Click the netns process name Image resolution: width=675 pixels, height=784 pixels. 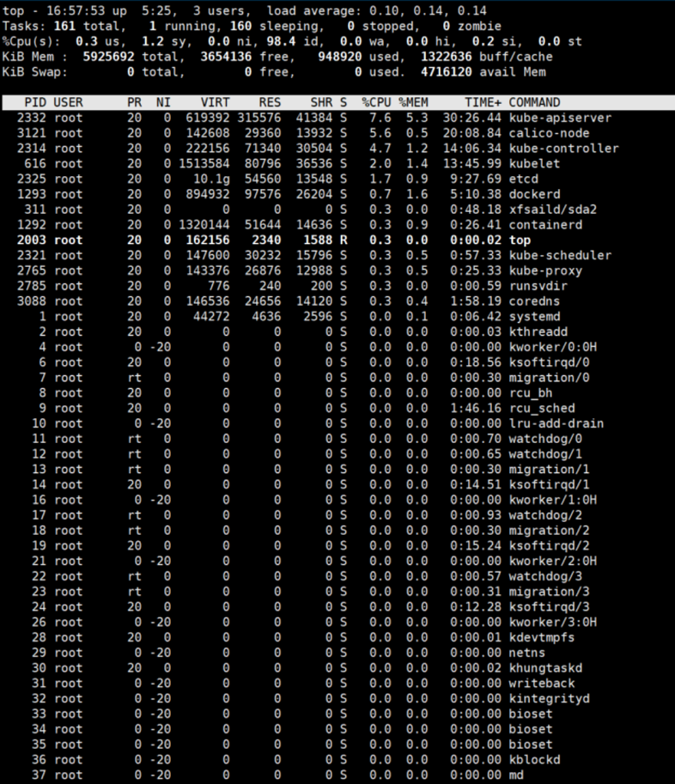coord(527,653)
